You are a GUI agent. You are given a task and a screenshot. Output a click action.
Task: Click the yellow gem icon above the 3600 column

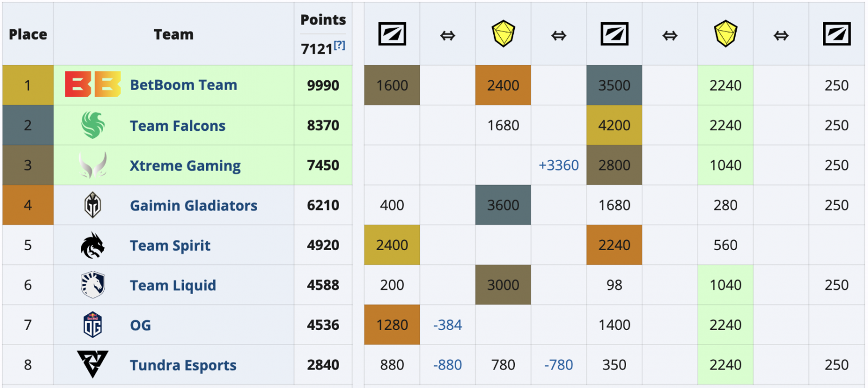(503, 34)
